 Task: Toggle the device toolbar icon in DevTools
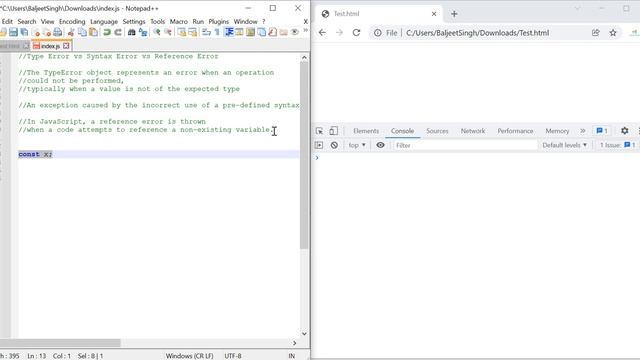point(333,131)
